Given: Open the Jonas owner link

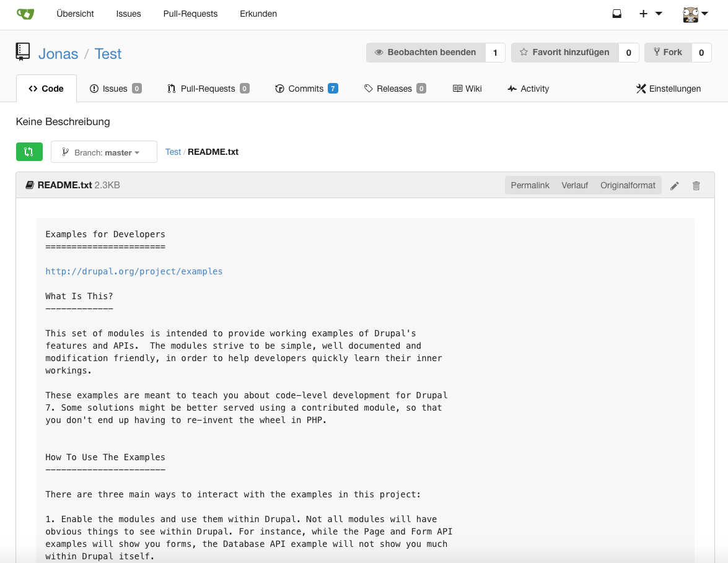Looking at the screenshot, I should pyautogui.click(x=58, y=54).
